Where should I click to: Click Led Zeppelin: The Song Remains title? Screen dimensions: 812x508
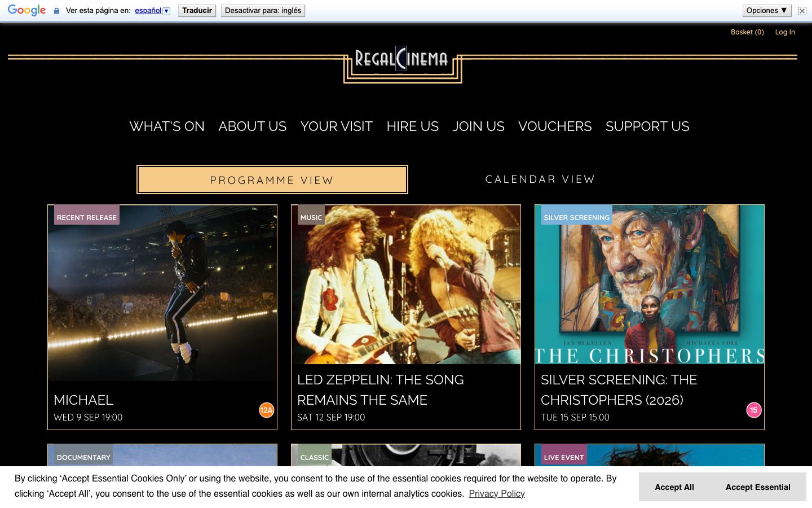click(381, 390)
